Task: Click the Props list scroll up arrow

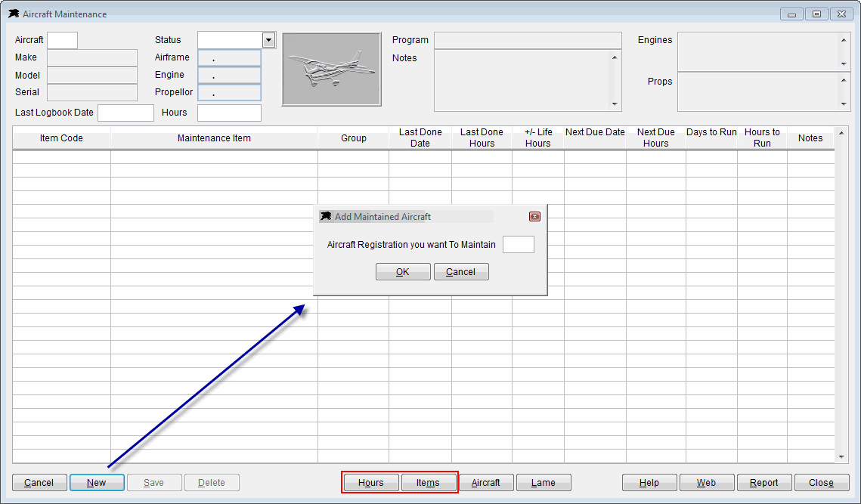Action: coord(844,80)
